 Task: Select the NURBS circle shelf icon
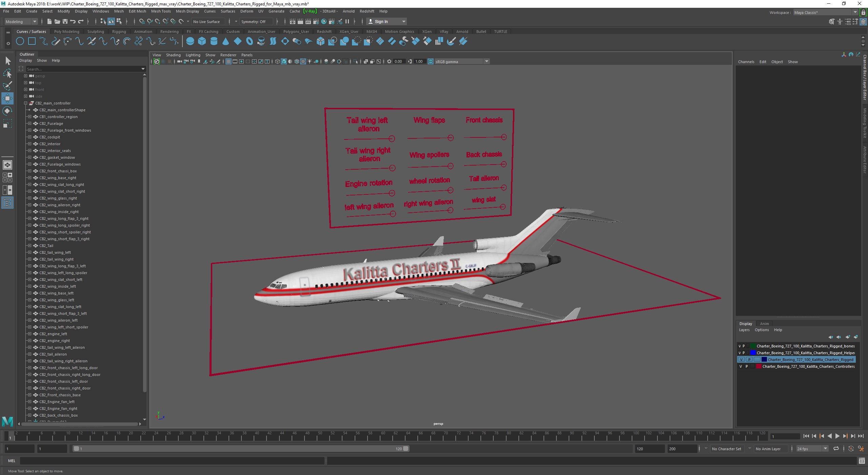(x=20, y=41)
